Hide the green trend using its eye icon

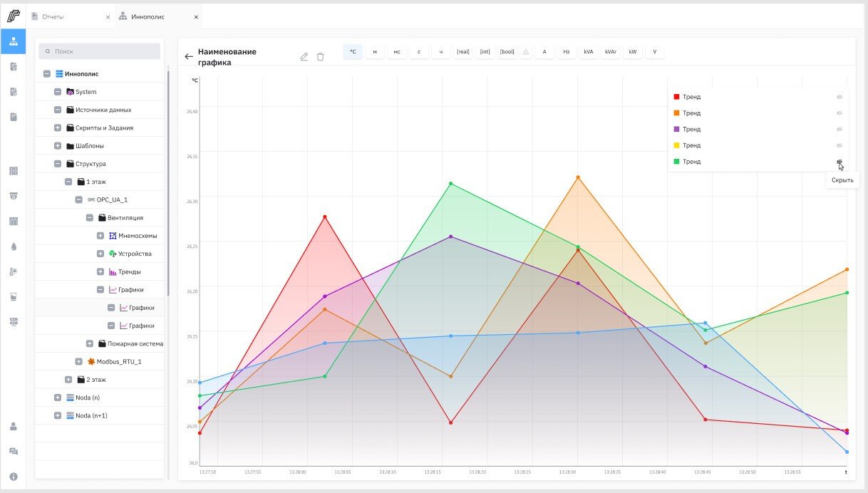click(839, 162)
